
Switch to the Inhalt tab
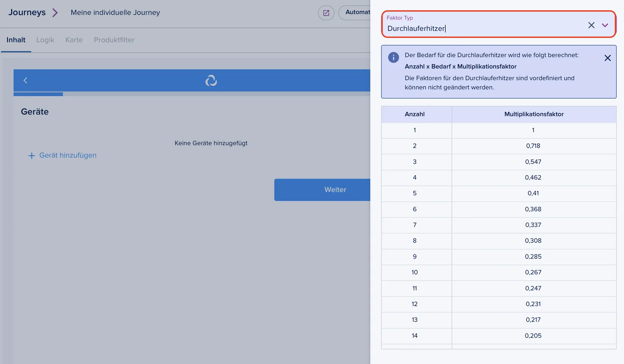[x=16, y=40]
